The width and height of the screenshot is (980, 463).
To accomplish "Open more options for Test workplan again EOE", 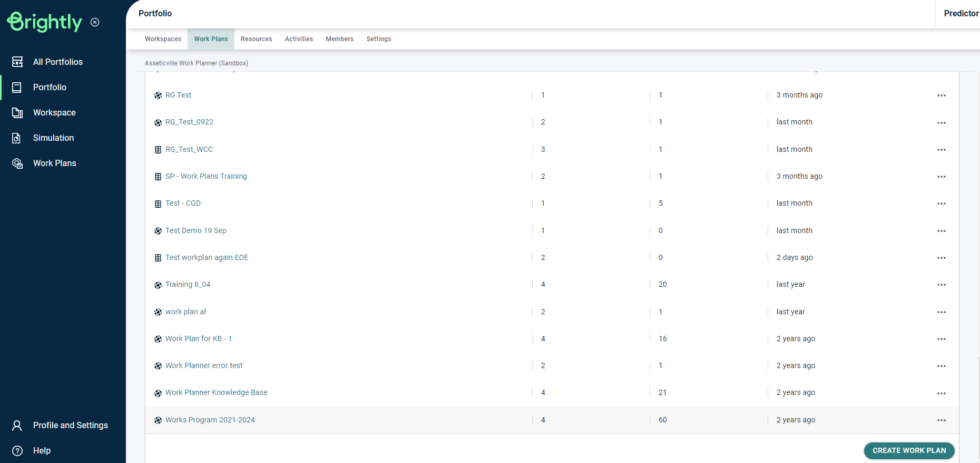I will point(942,258).
